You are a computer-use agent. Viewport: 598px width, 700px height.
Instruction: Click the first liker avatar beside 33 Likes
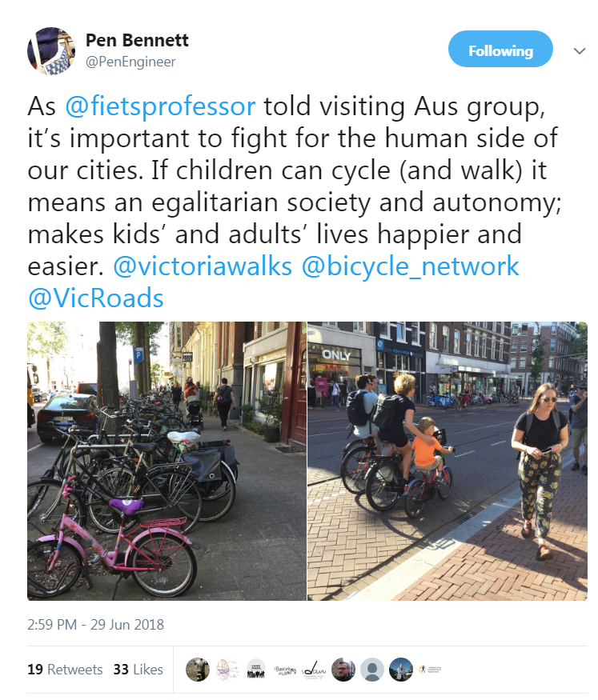(198, 669)
